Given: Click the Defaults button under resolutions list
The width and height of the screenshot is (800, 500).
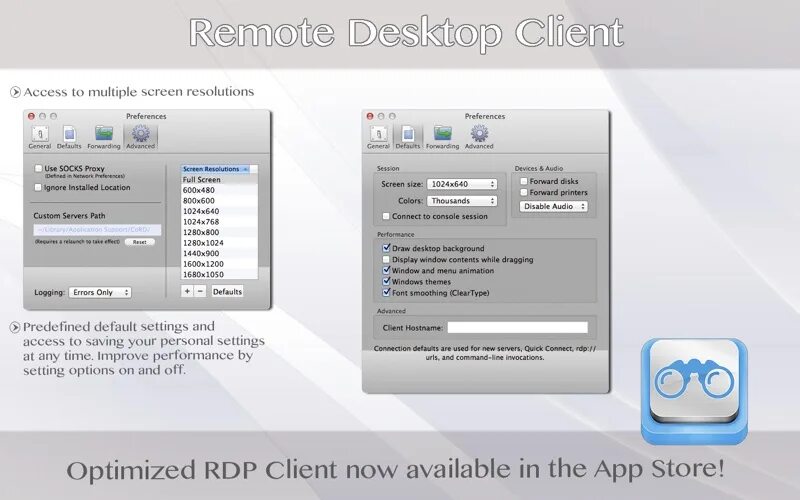Looking at the screenshot, I should pyautogui.click(x=228, y=291).
